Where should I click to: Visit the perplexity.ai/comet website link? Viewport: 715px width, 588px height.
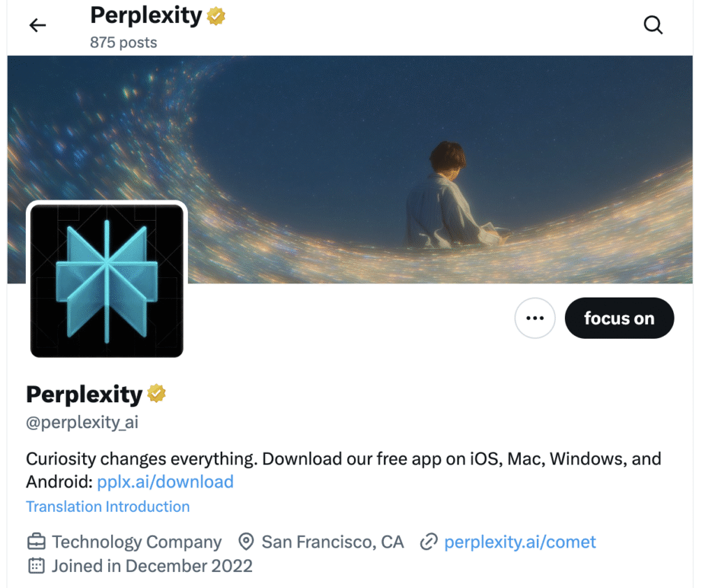[520, 542]
